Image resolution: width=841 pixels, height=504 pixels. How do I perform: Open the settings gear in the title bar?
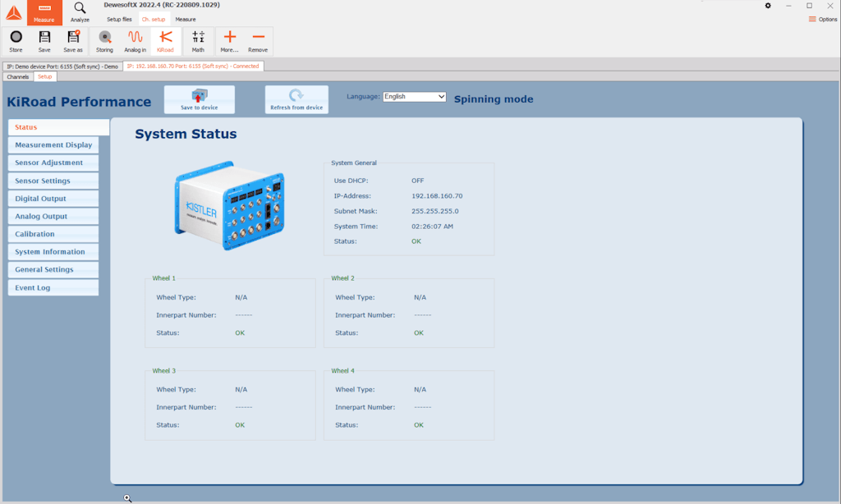point(768,6)
